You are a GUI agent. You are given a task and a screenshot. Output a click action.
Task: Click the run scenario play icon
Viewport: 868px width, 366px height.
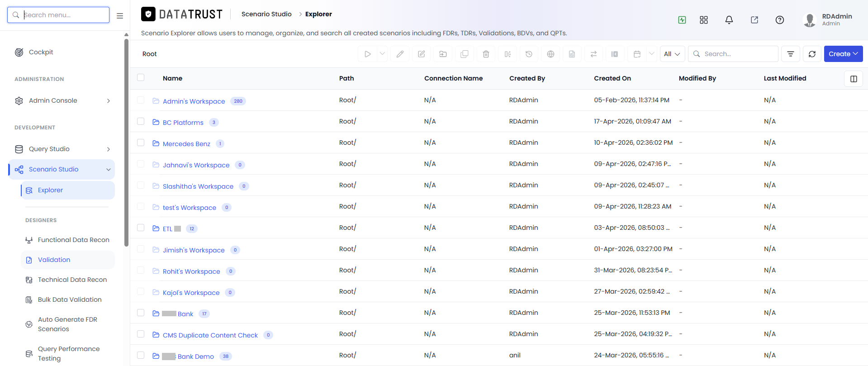click(367, 54)
